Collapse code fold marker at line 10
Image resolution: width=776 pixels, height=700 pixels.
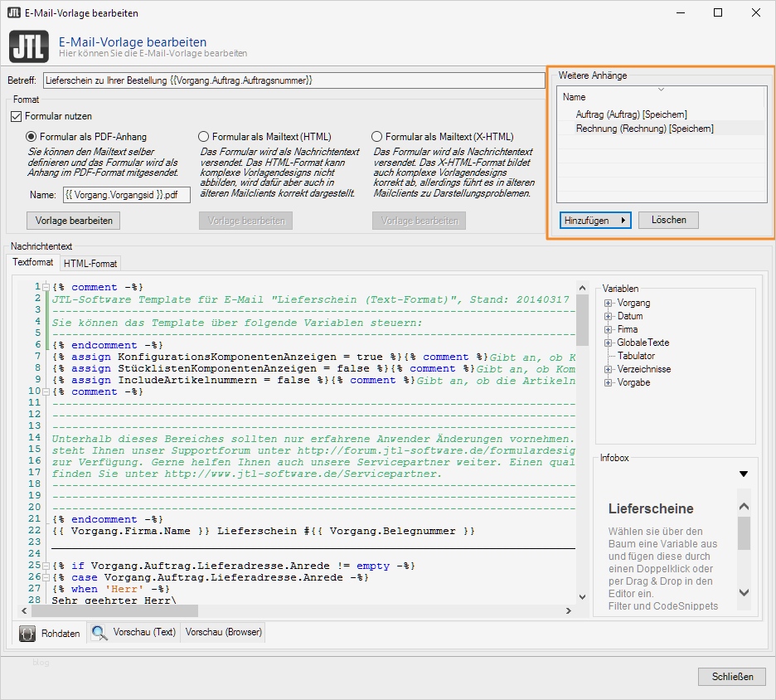(46, 391)
